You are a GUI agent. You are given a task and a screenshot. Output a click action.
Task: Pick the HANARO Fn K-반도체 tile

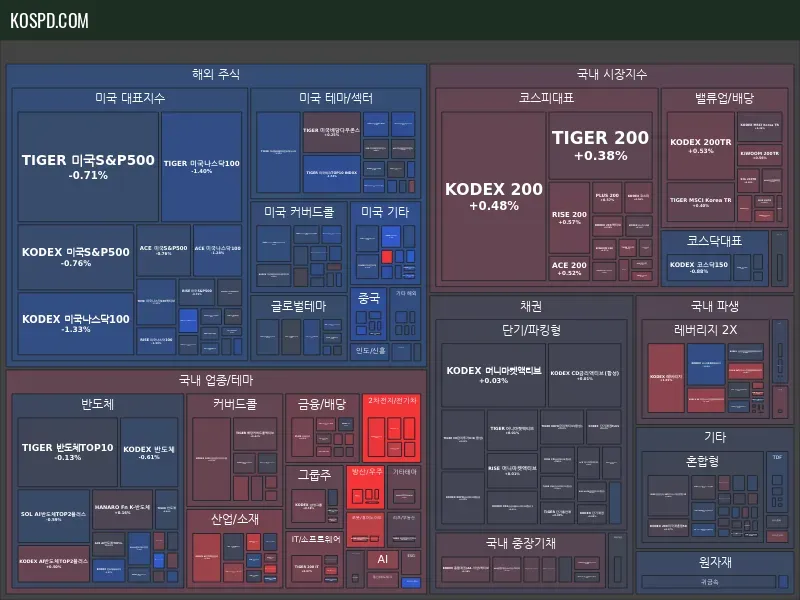pos(122,509)
